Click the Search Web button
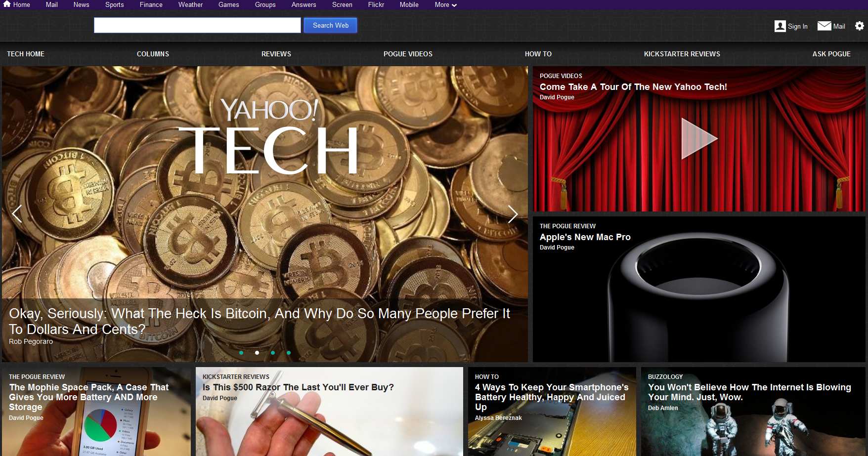868x456 pixels. [331, 25]
